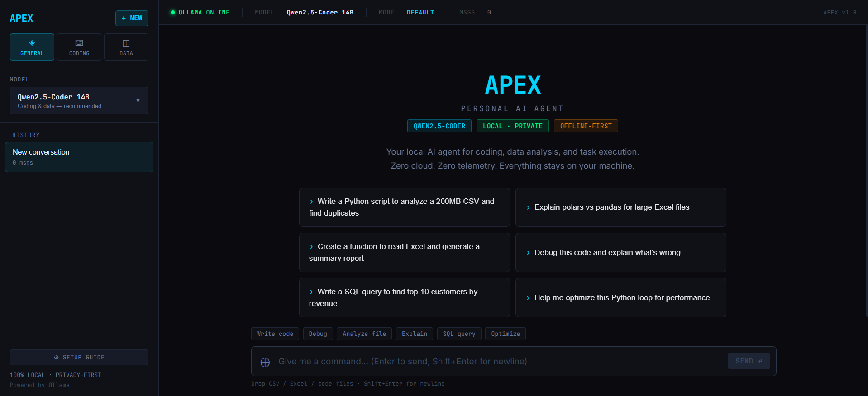Screen dimensions: 868x396
Task: Select the Write code quick action
Action: coord(275,334)
